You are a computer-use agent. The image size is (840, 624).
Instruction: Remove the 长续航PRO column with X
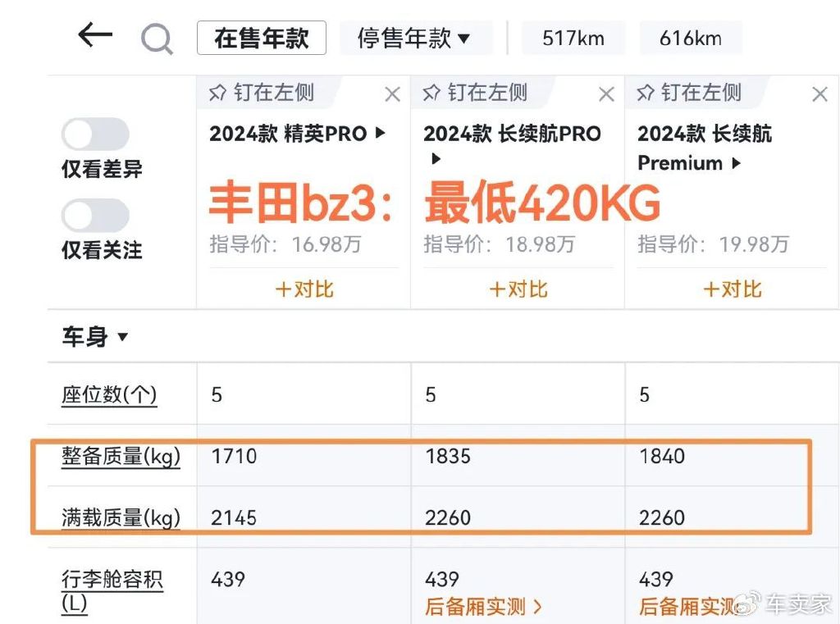[x=606, y=94]
